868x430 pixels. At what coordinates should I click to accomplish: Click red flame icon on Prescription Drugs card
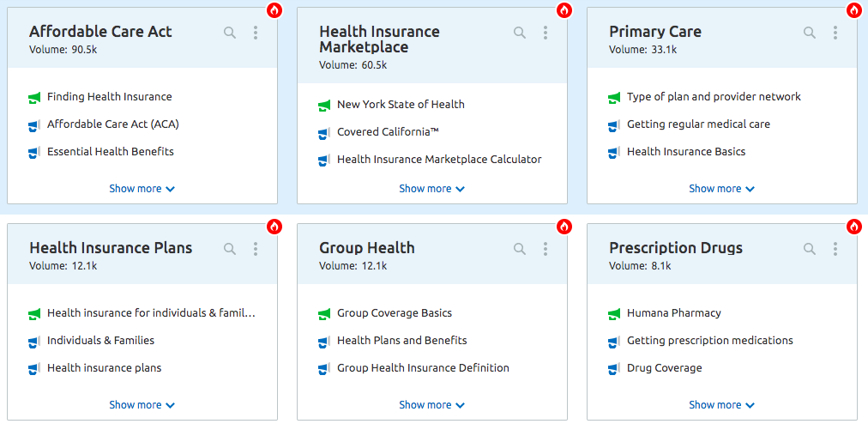point(854,227)
